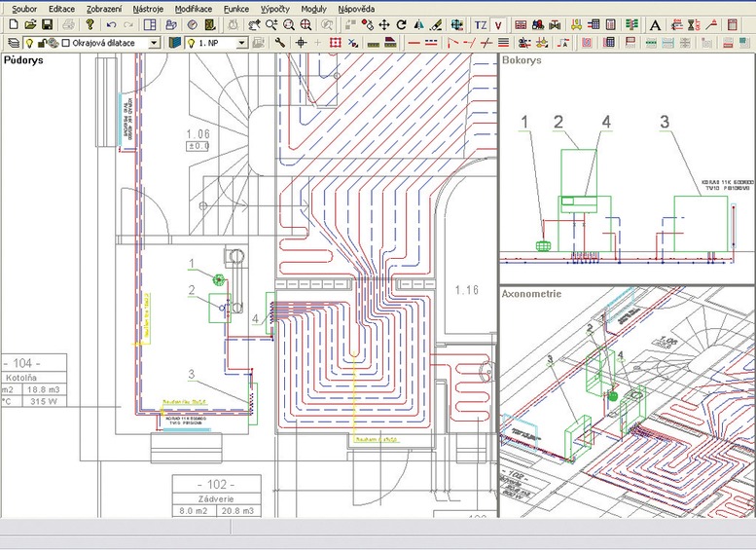Open the Zobrazení menu
This screenshot has width=756, height=550.
pos(104,8)
